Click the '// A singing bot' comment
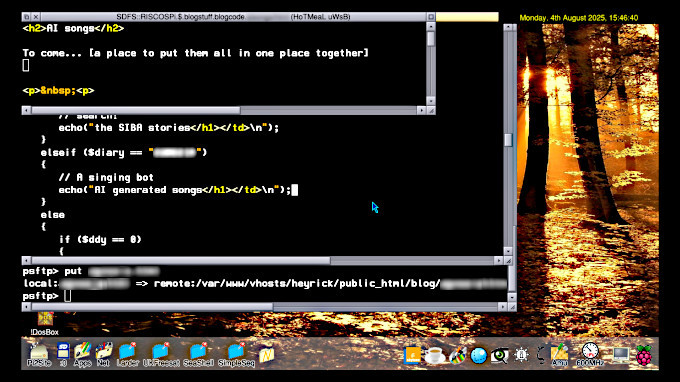 (x=106, y=177)
